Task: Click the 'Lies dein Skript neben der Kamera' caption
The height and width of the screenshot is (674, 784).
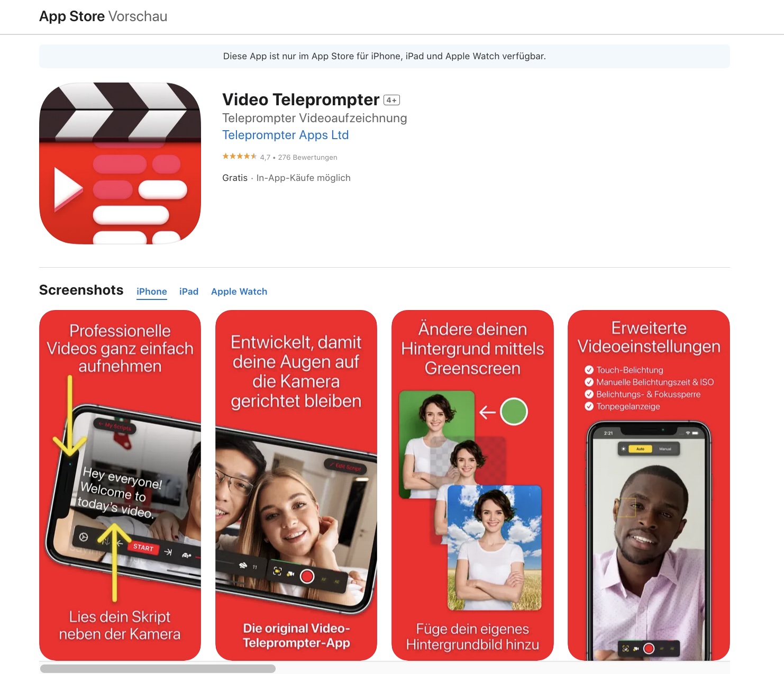Action: pos(120,625)
